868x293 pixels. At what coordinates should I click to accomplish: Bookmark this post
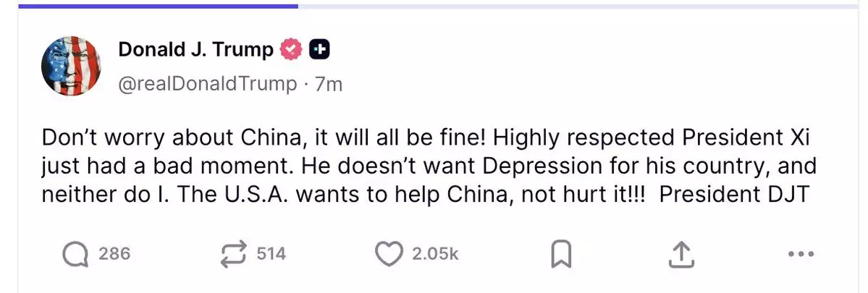tap(562, 254)
